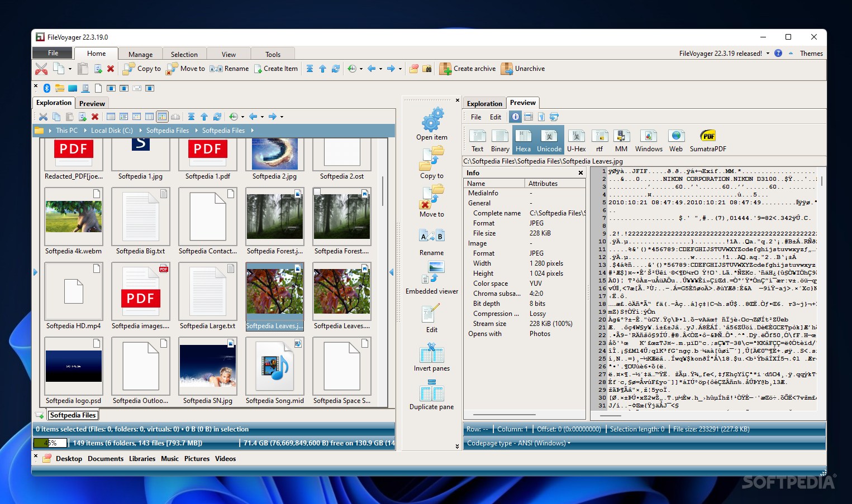Click Create archive button

click(468, 69)
